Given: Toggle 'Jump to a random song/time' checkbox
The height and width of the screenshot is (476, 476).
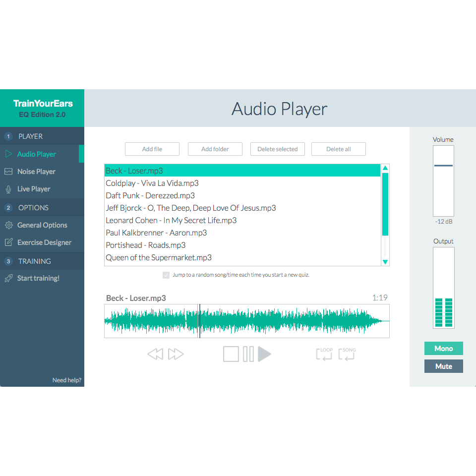Looking at the screenshot, I should pos(166,275).
